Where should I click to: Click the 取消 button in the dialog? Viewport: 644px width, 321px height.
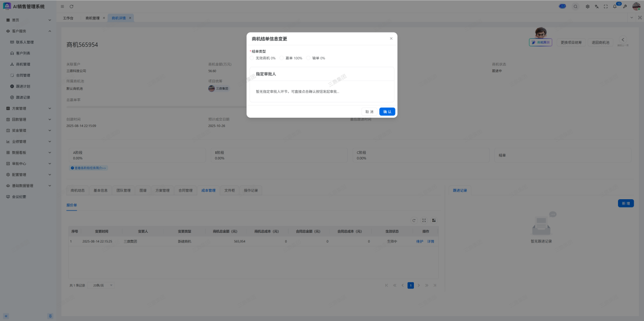[369, 112]
